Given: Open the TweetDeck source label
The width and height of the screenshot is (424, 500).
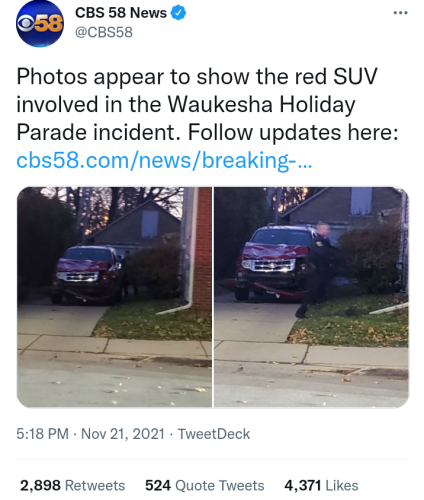Looking at the screenshot, I should pyautogui.click(x=214, y=434).
